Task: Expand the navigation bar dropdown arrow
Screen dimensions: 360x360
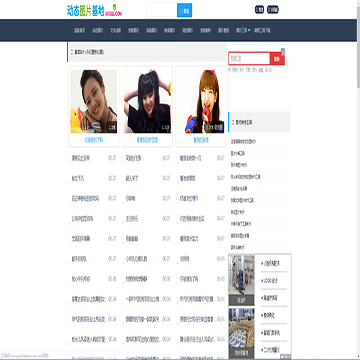Action: [249, 30]
